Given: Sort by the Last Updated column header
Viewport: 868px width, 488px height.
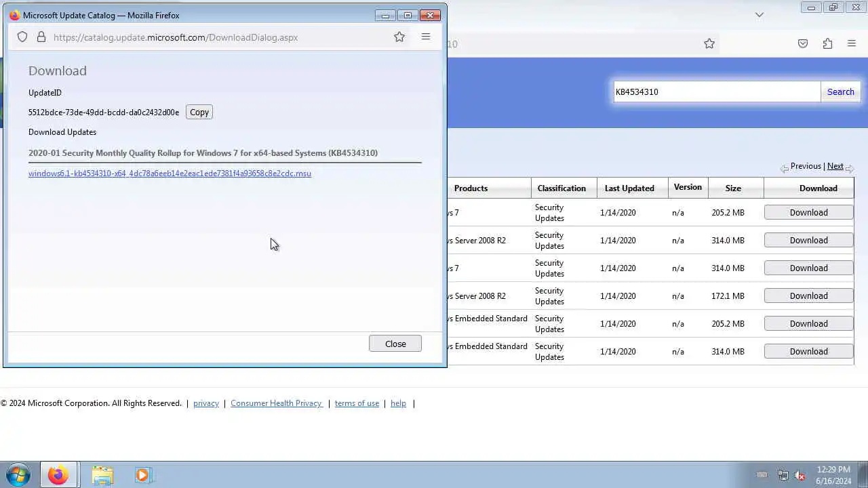Looking at the screenshot, I should point(629,188).
